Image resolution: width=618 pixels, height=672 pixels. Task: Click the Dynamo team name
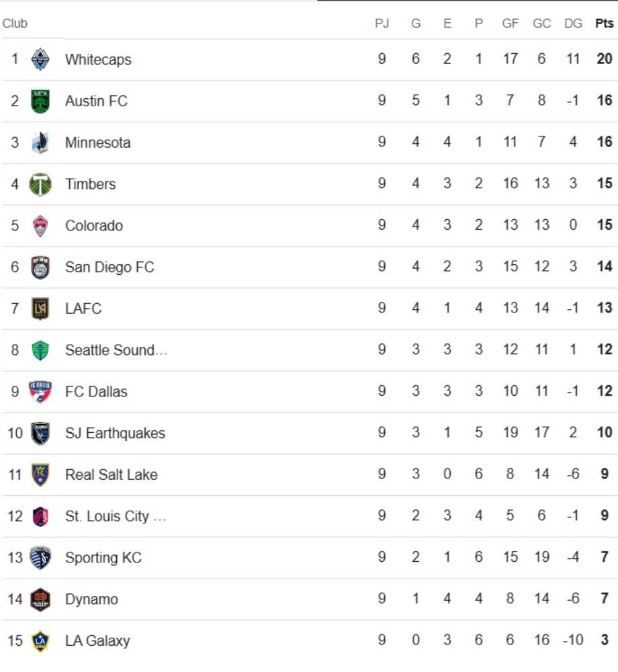pyautogui.click(x=91, y=599)
